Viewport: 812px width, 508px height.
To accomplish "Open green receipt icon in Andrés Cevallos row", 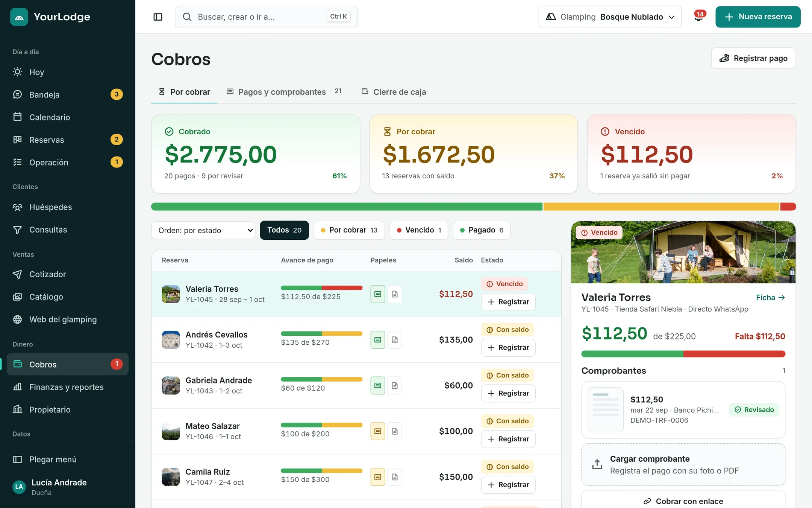I will 378,340.
